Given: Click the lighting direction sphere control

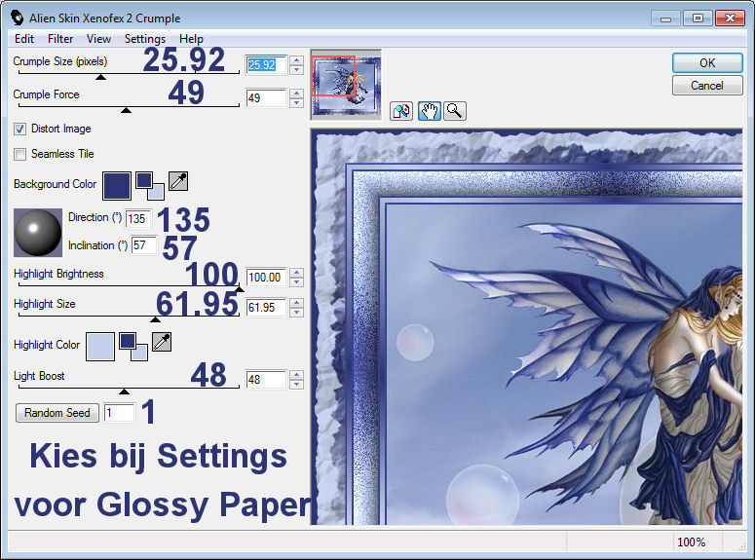Looking at the screenshot, I should click(38, 233).
